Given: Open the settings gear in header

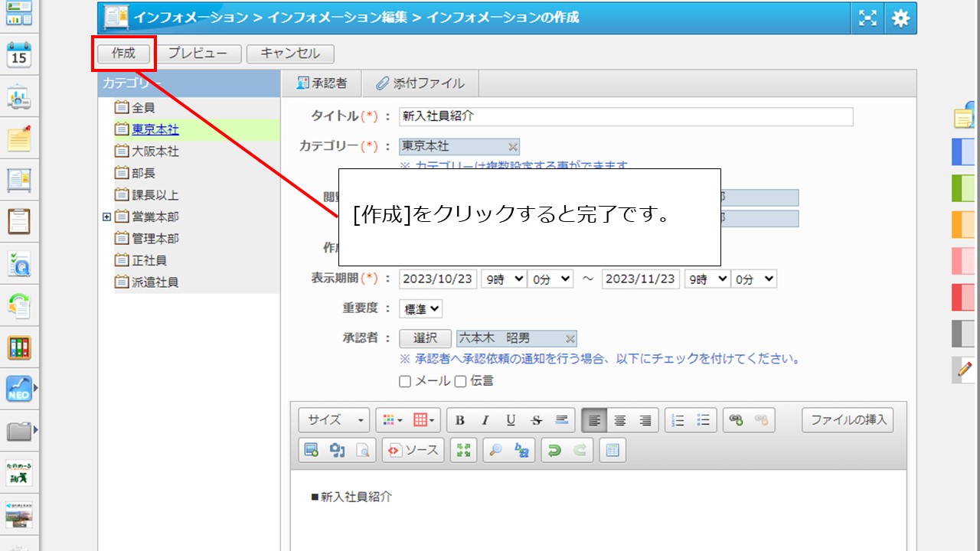Looking at the screenshot, I should [x=900, y=18].
